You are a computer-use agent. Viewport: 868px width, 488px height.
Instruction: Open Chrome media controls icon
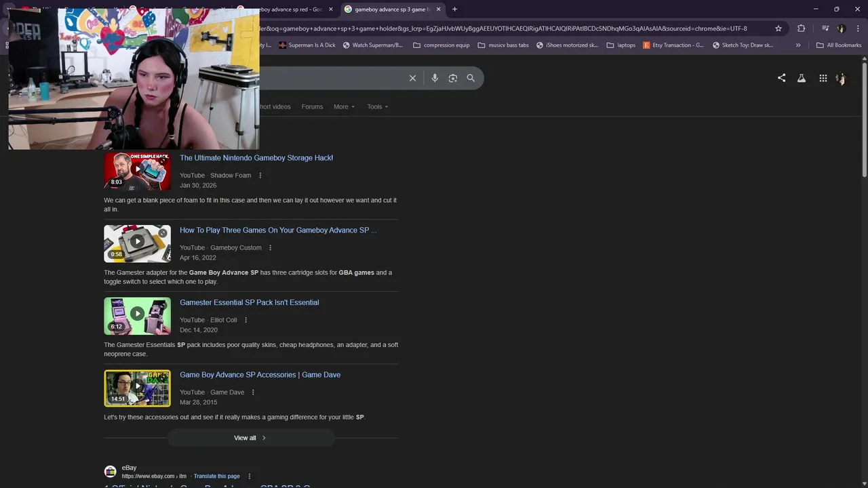click(825, 28)
